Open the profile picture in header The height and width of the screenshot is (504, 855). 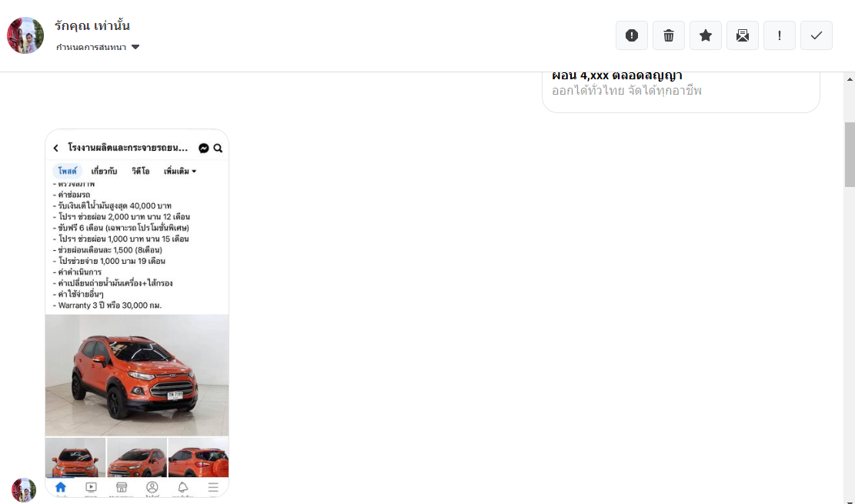point(25,35)
